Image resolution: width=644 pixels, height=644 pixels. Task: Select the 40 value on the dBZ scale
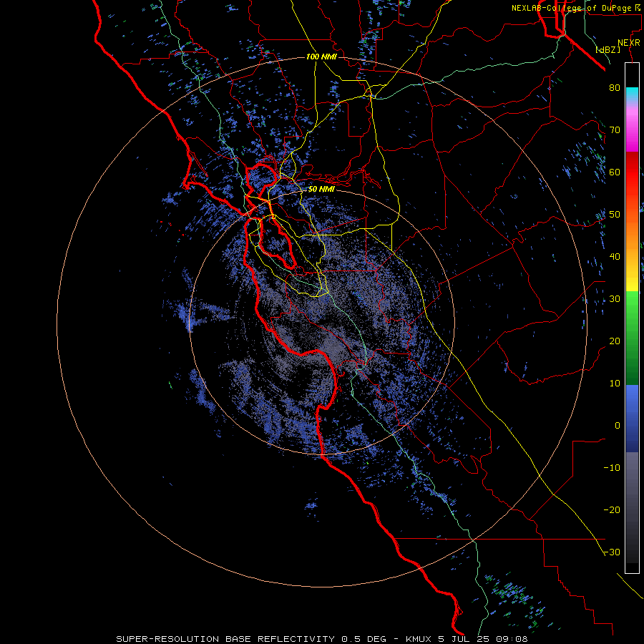click(x=615, y=257)
